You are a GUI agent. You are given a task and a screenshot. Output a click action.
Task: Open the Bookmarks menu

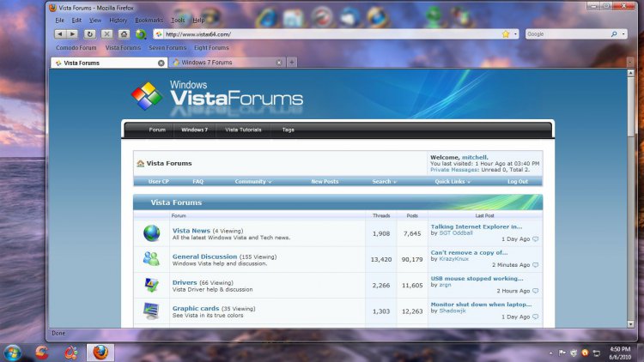[149, 20]
